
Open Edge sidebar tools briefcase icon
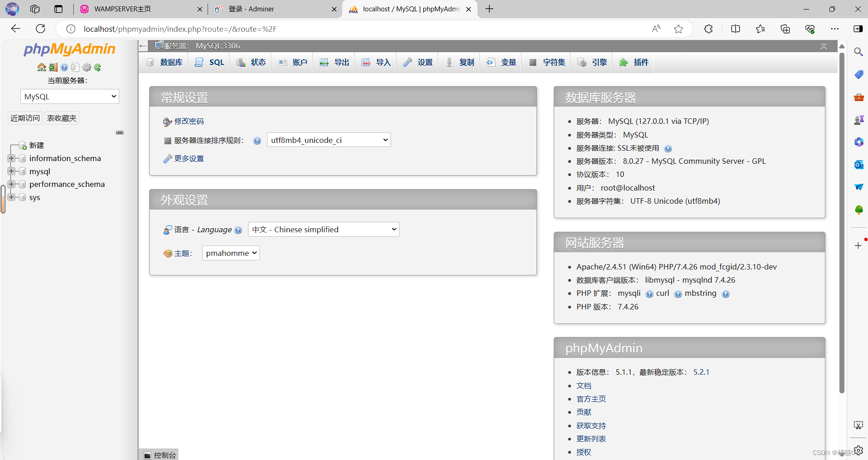pos(858,97)
